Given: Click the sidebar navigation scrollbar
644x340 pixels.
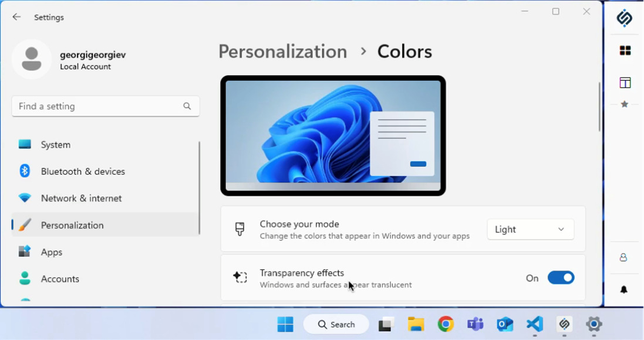Looking at the screenshot, I should [x=200, y=188].
